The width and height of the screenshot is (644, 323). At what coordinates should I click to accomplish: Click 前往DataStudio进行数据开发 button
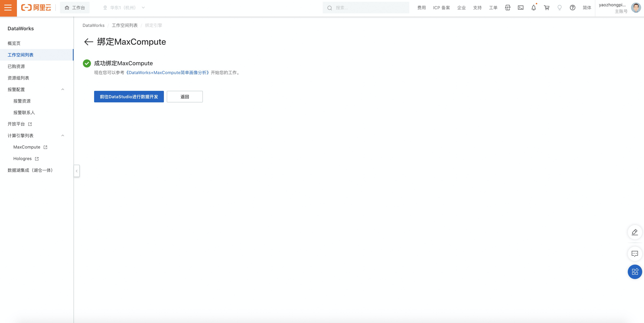(x=129, y=96)
